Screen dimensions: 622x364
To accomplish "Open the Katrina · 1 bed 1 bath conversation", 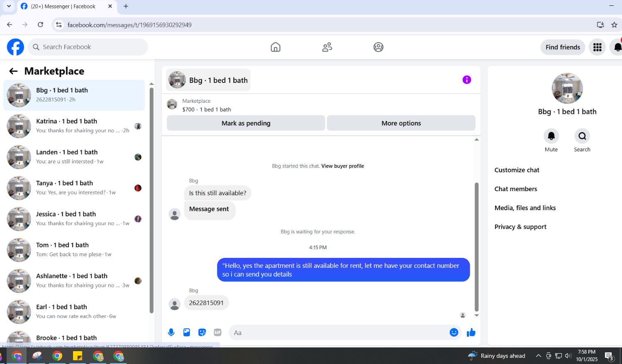I will pos(74,126).
